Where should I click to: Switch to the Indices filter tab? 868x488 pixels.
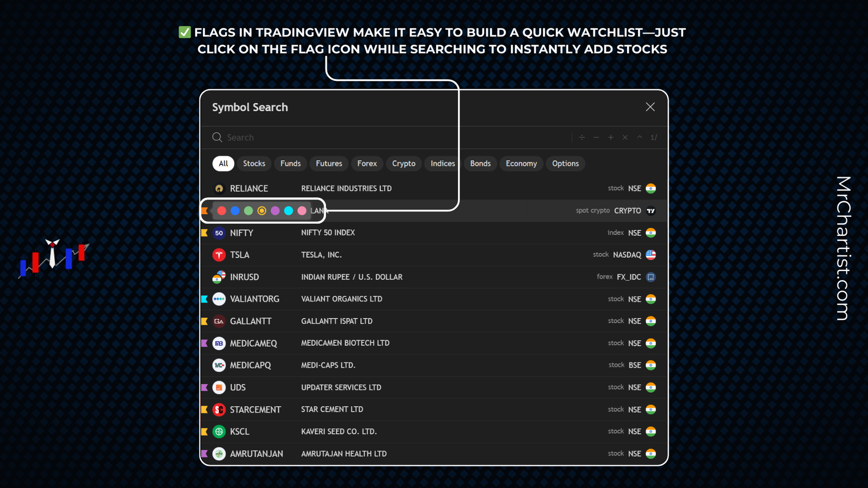pyautogui.click(x=443, y=164)
